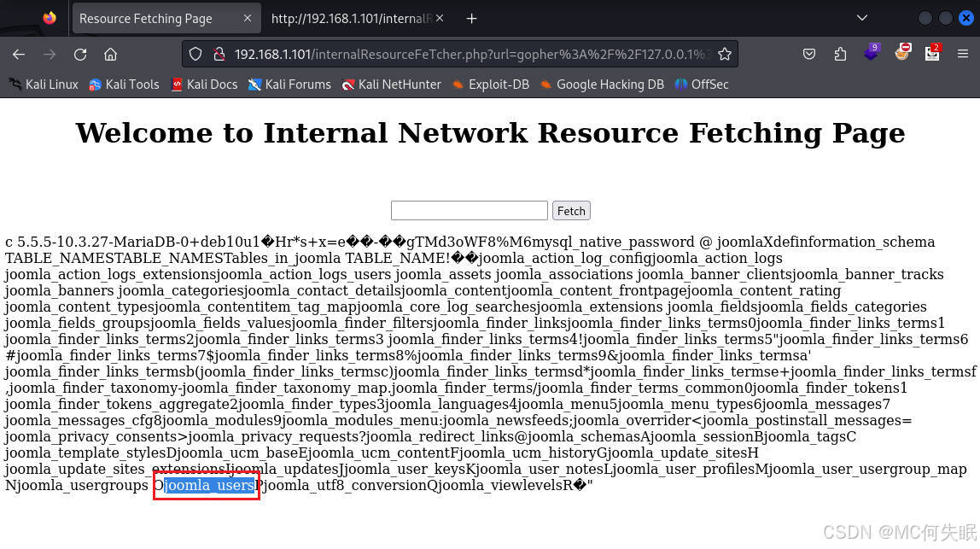The height and width of the screenshot is (549, 980).
Task: Click the Firefox logo icon
Action: pos(50,18)
